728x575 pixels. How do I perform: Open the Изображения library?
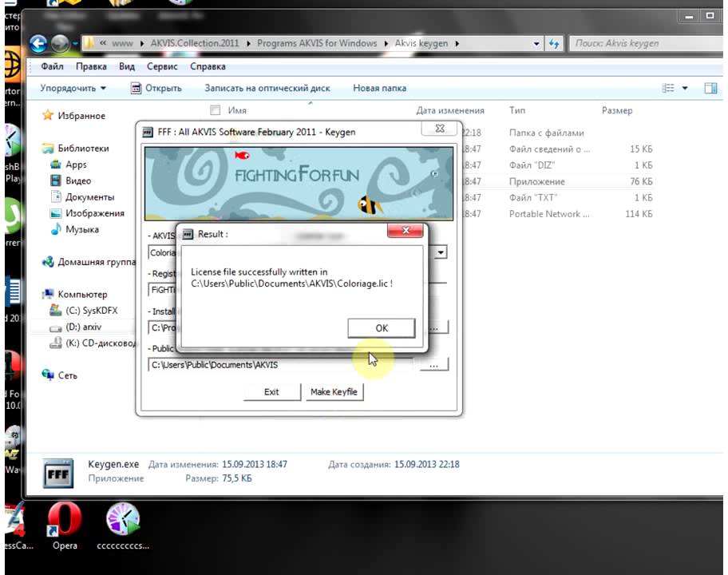point(95,213)
